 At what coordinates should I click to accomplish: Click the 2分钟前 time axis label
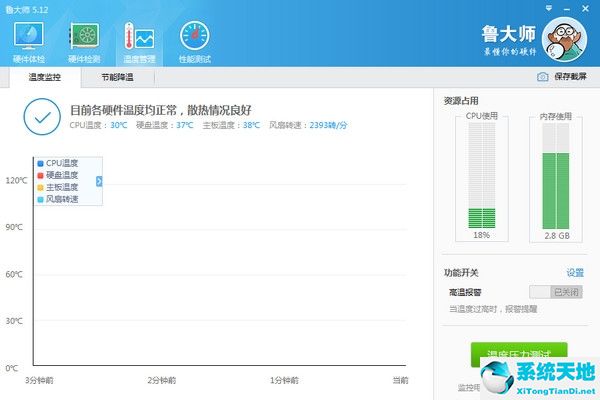162,380
